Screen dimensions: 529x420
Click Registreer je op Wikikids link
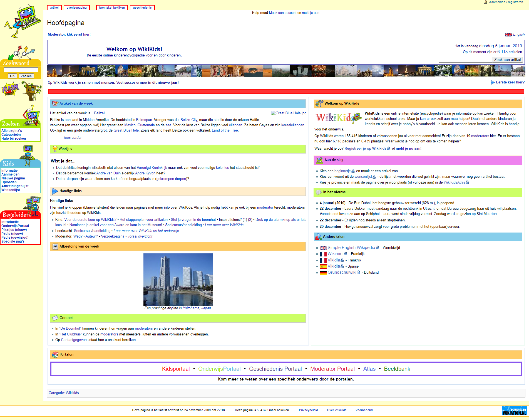pyautogui.click(x=365, y=149)
